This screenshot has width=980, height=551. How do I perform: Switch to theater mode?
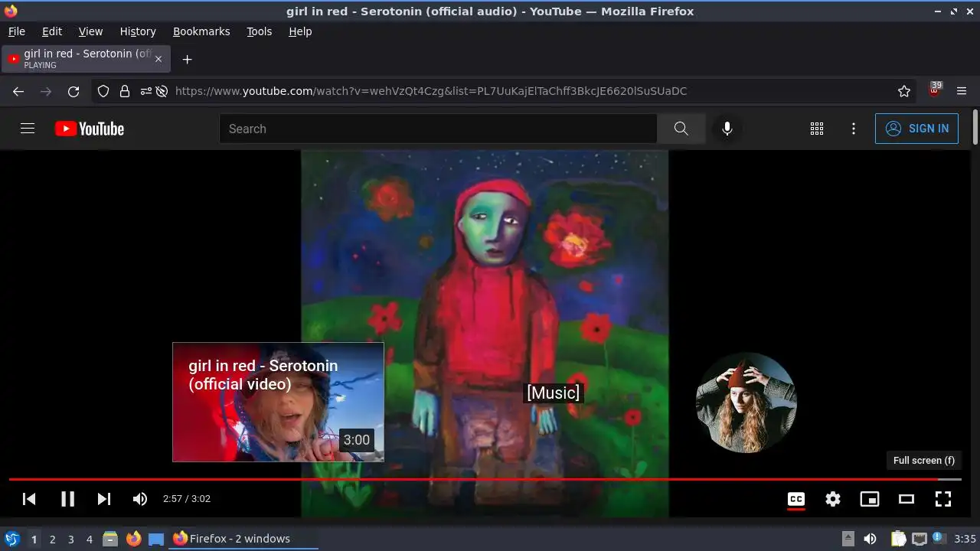tap(906, 499)
